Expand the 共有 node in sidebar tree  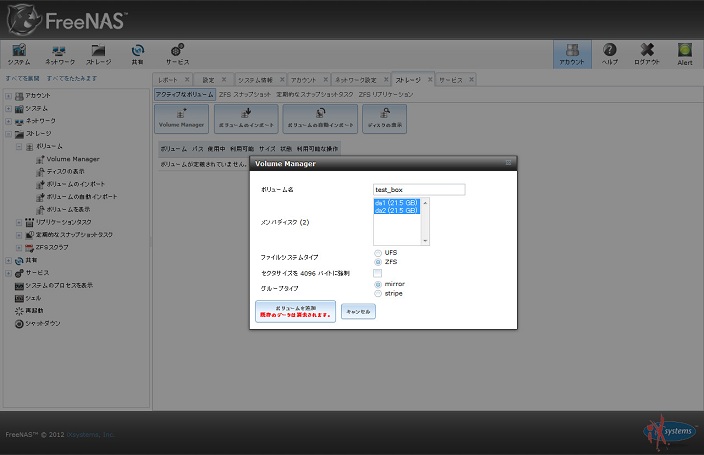tap(9, 261)
